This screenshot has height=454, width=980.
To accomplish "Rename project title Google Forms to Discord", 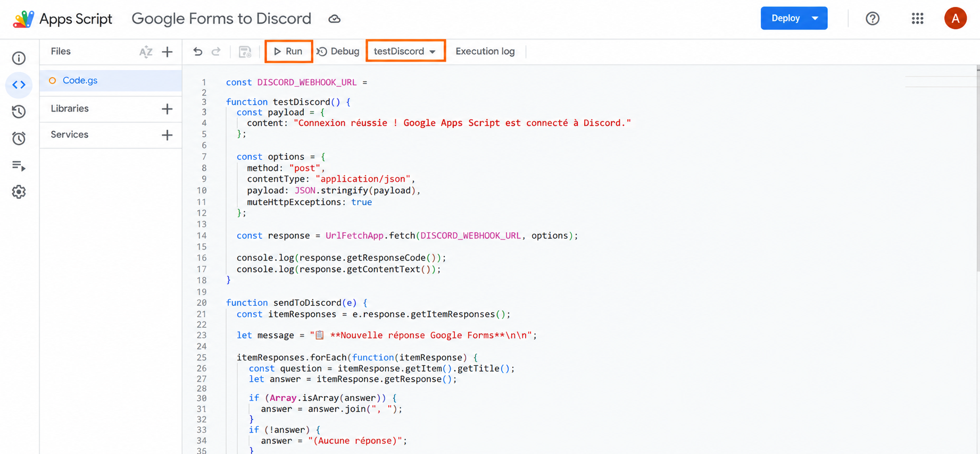I will pyautogui.click(x=221, y=19).
